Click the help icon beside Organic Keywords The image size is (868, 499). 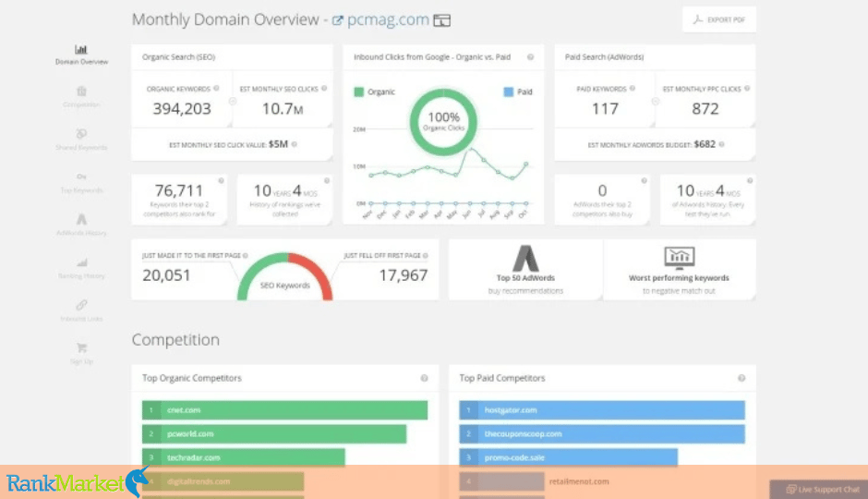tap(216, 89)
